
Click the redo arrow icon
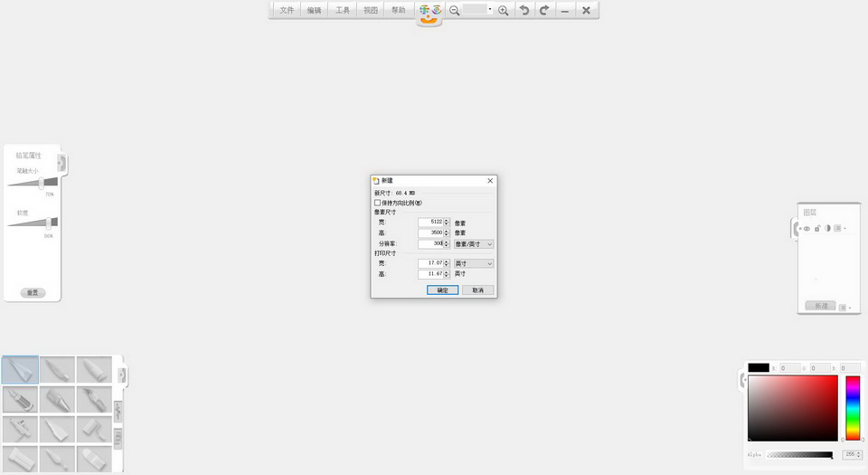pos(544,10)
